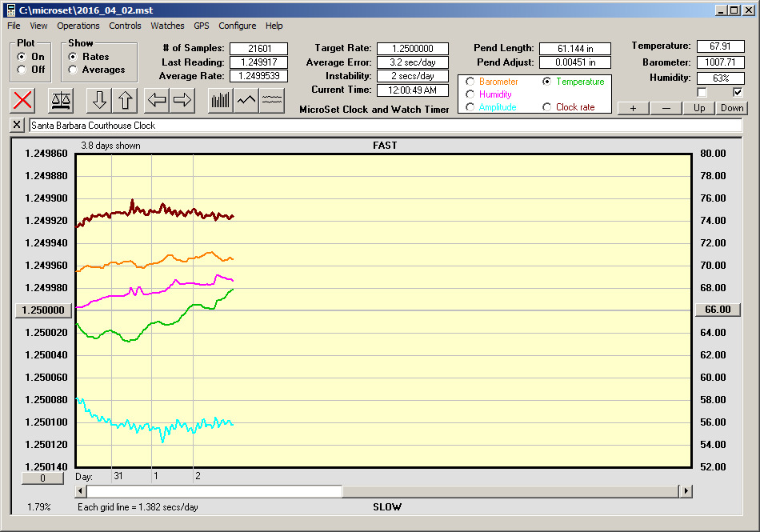
Task: Click the small X beside the clock name
Action: (17, 125)
